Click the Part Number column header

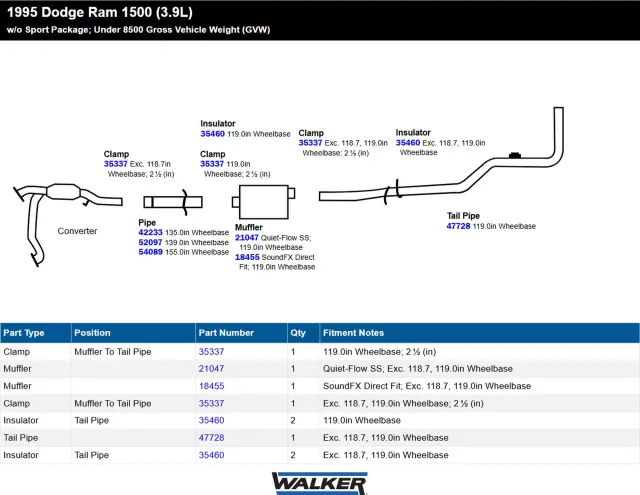[x=242, y=333]
